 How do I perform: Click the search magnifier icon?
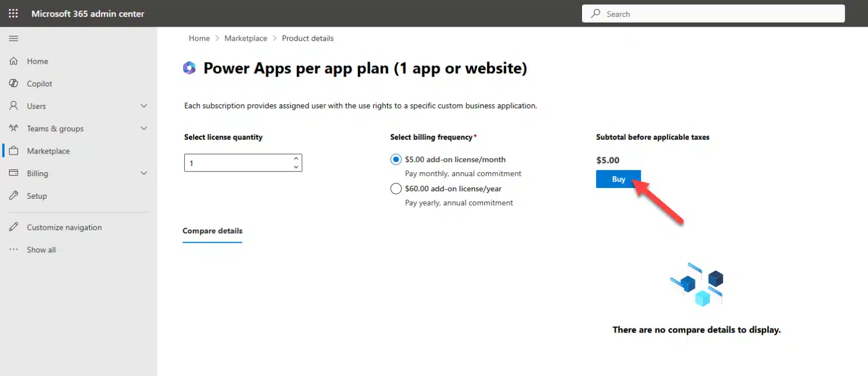click(x=596, y=14)
